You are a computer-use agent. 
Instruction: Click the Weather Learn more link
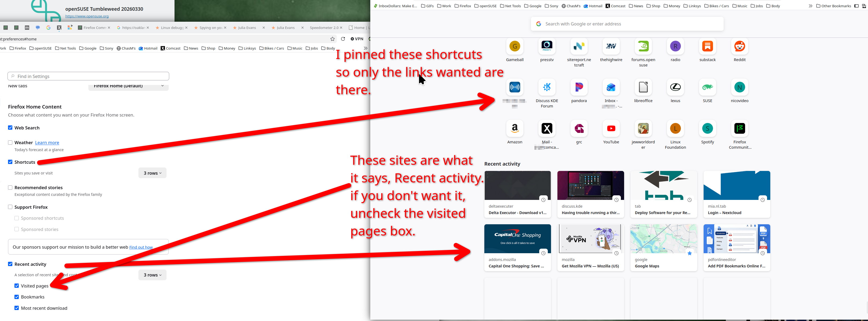[x=47, y=143]
